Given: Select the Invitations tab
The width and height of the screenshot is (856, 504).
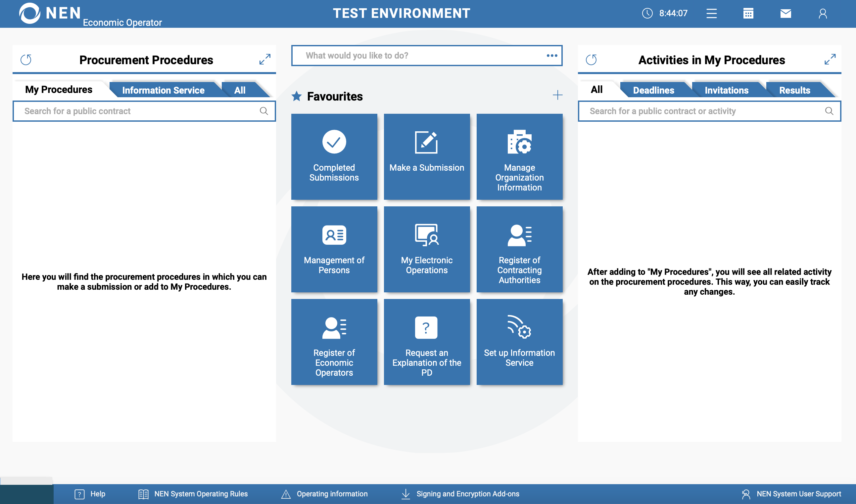Looking at the screenshot, I should 727,90.
